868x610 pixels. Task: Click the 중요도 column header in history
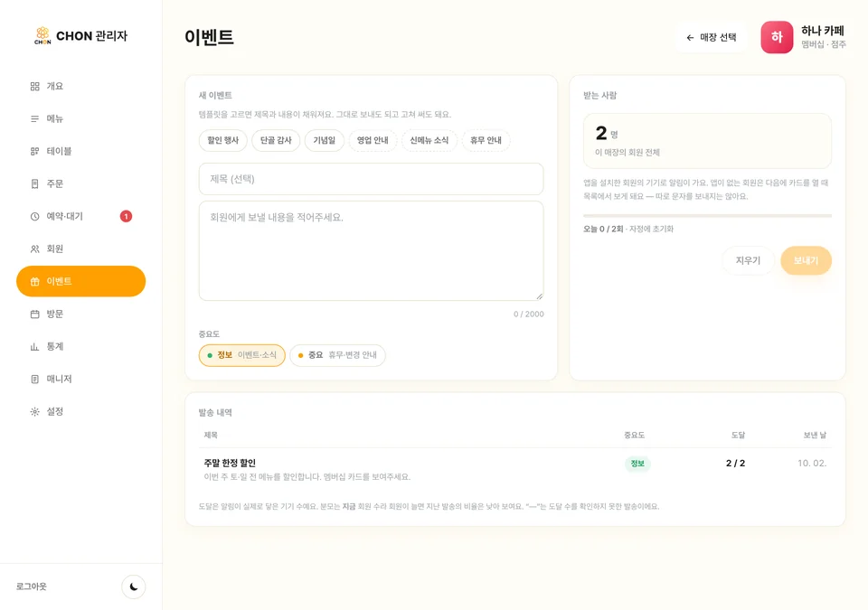click(635, 436)
